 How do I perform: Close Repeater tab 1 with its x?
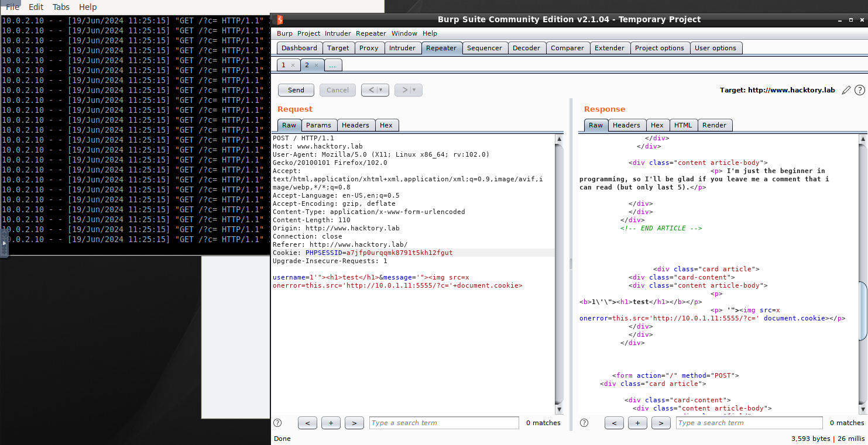point(293,65)
